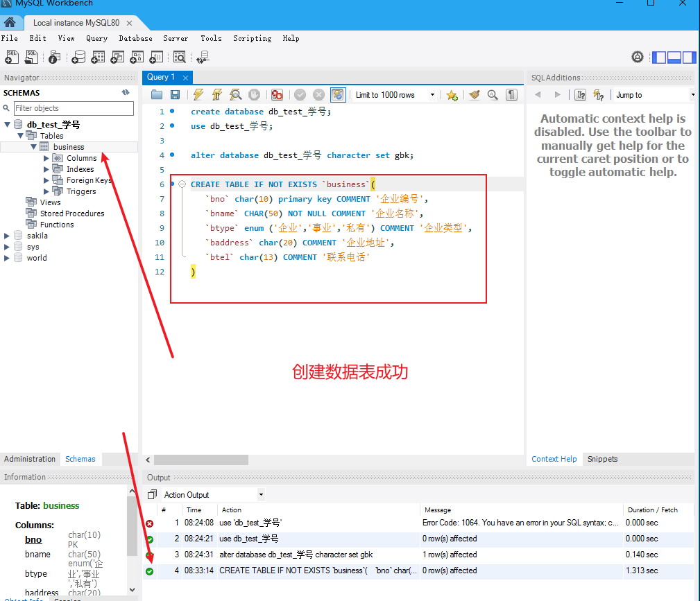
Task: Select the sys schema
Action: (x=33, y=247)
